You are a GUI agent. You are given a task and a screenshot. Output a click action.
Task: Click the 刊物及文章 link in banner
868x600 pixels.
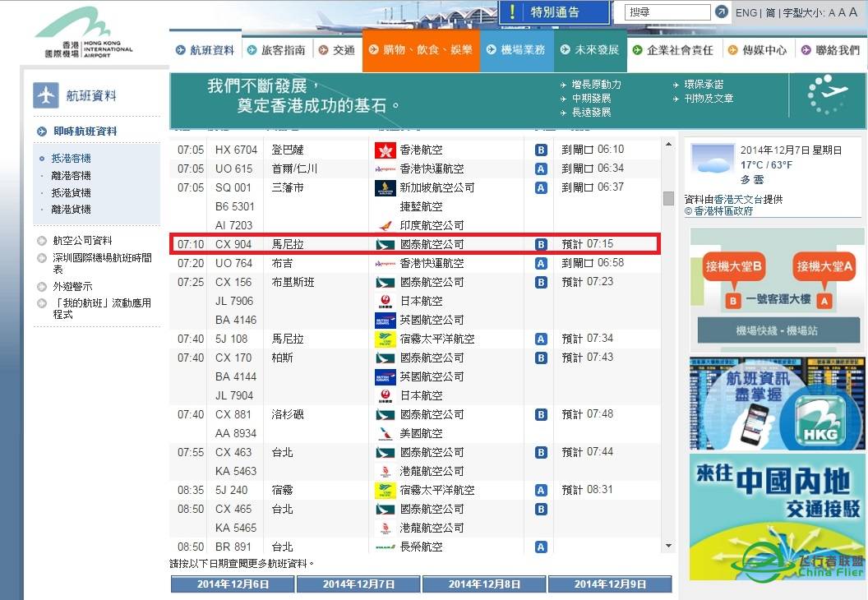pyautogui.click(x=709, y=99)
